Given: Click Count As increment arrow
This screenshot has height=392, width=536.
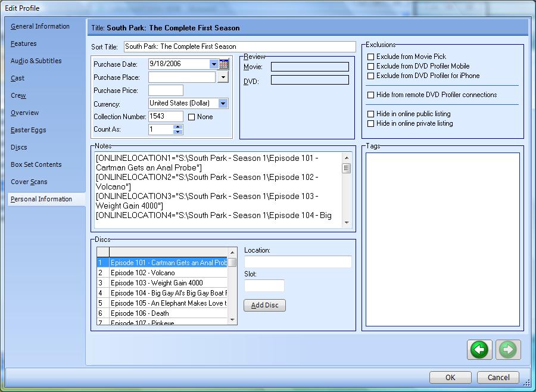Looking at the screenshot, I should pos(177,126).
